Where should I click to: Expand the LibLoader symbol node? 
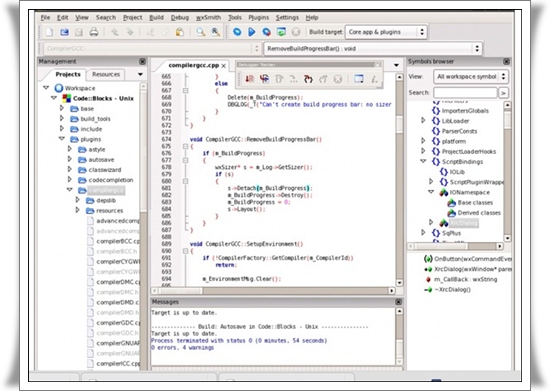(423, 121)
